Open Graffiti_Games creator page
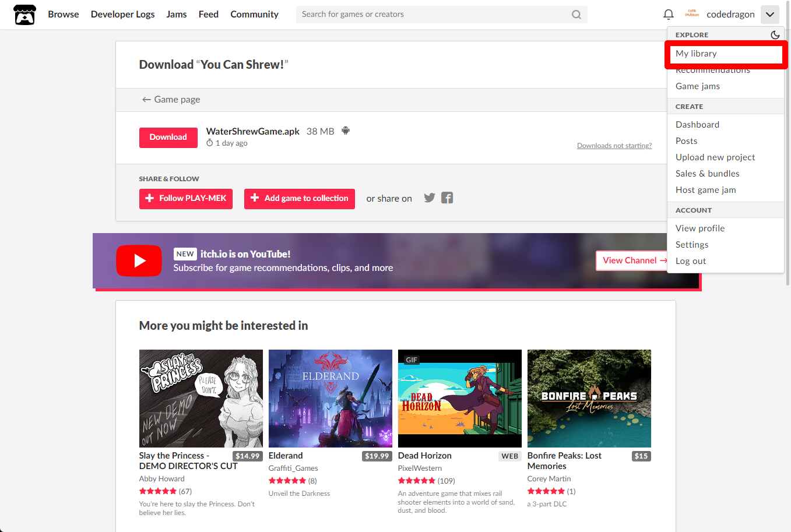Viewport: 791px width, 532px height. tap(293, 468)
